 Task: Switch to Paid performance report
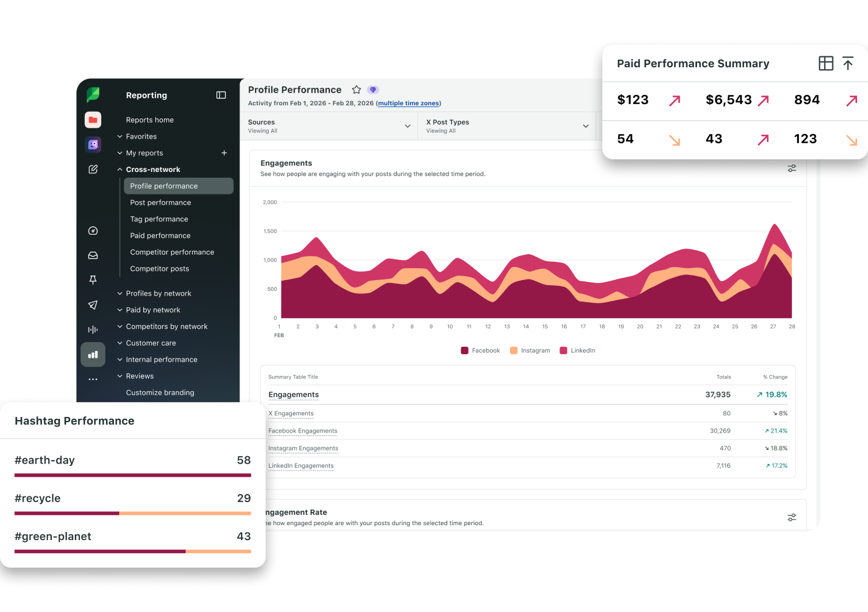click(160, 235)
